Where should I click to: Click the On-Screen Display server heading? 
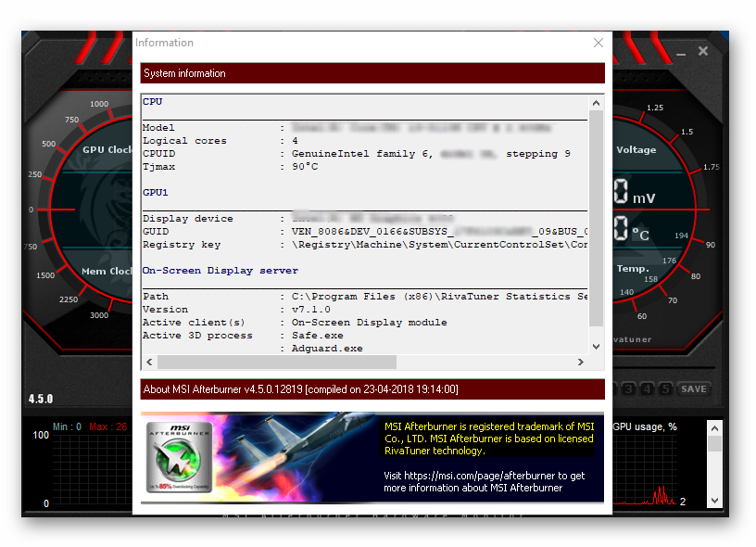pos(220,271)
